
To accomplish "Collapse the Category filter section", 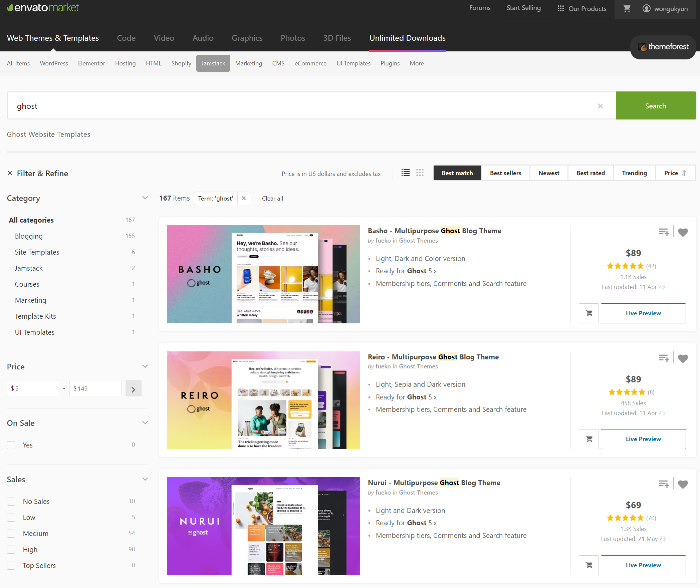I will click(145, 198).
